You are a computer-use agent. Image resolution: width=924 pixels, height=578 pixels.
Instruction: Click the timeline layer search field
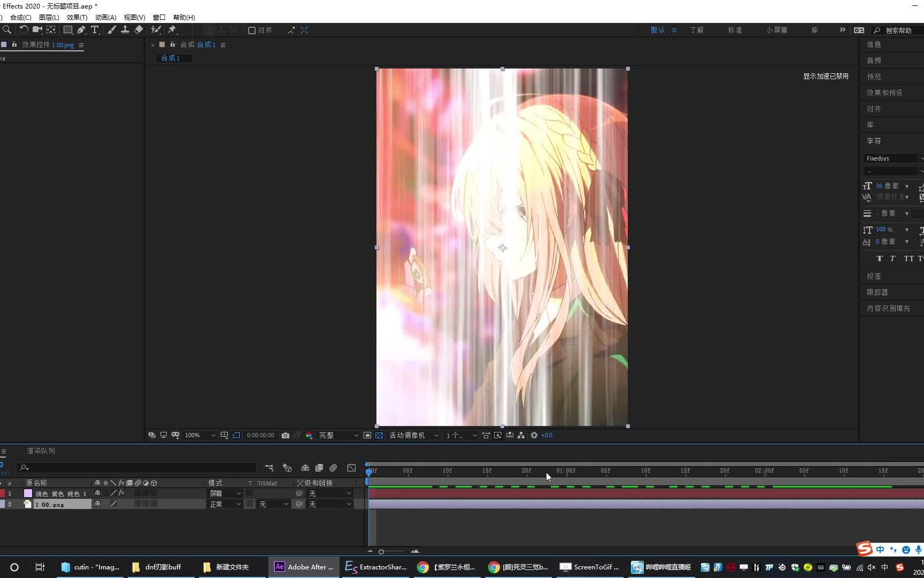click(x=136, y=468)
